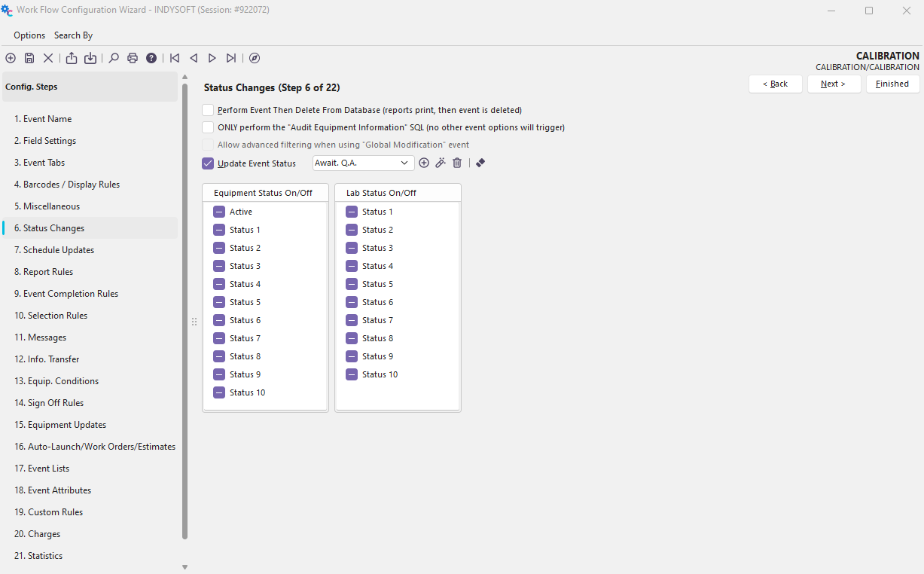Click the save icon in the toolbar

[x=29, y=58]
